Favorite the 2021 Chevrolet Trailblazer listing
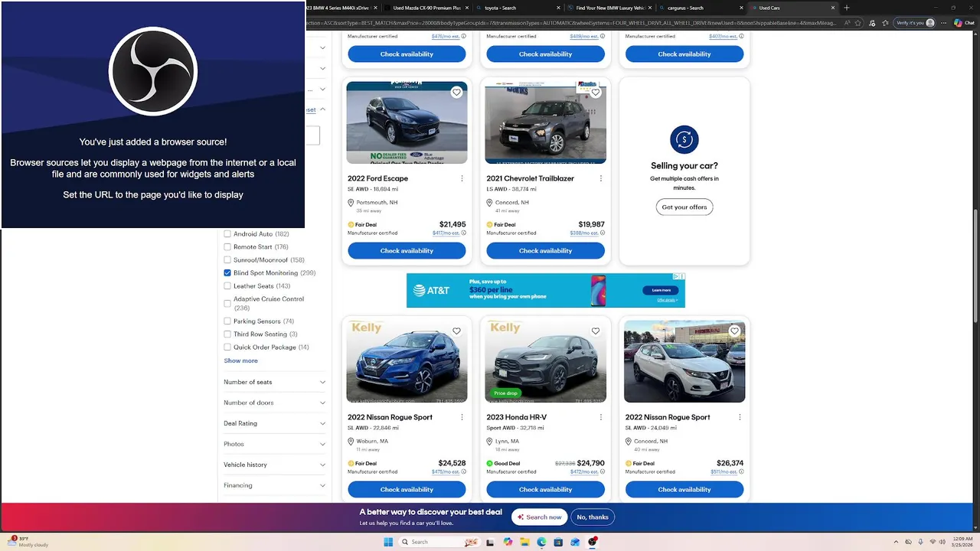The width and height of the screenshot is (980, 551). [x=596, y=93]
